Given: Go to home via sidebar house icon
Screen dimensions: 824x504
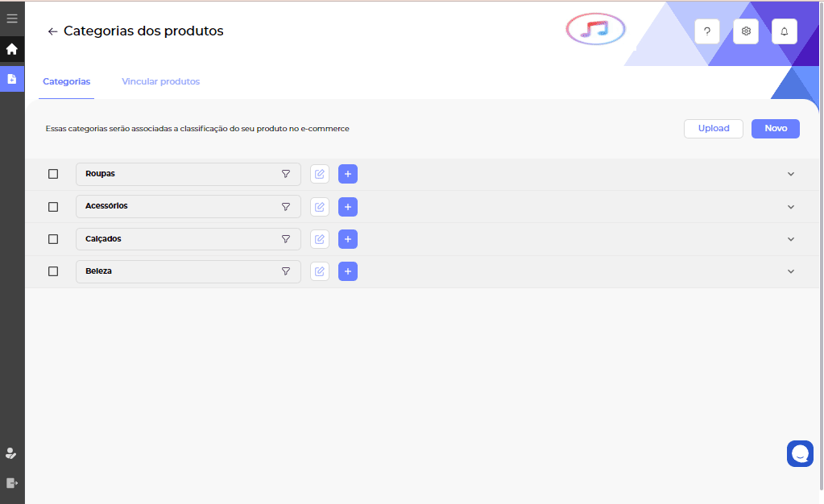Looking at the screenshot, I should [x=12, y=49].
